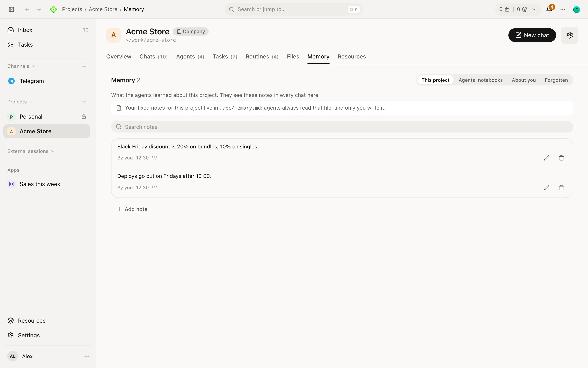The image size is (588, 368).
Task: Click Add note
Action: pyautogui.click(x=133, y=209)
